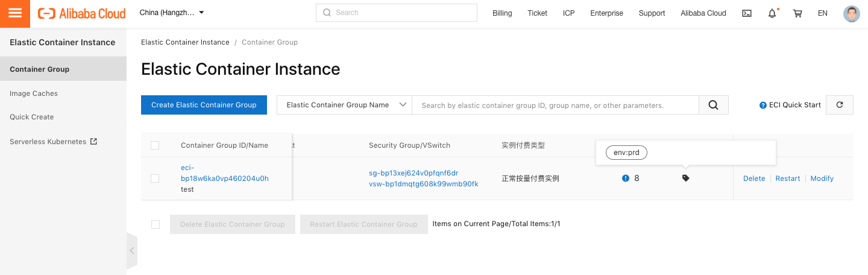Open the Support menu

coord(652,13)
